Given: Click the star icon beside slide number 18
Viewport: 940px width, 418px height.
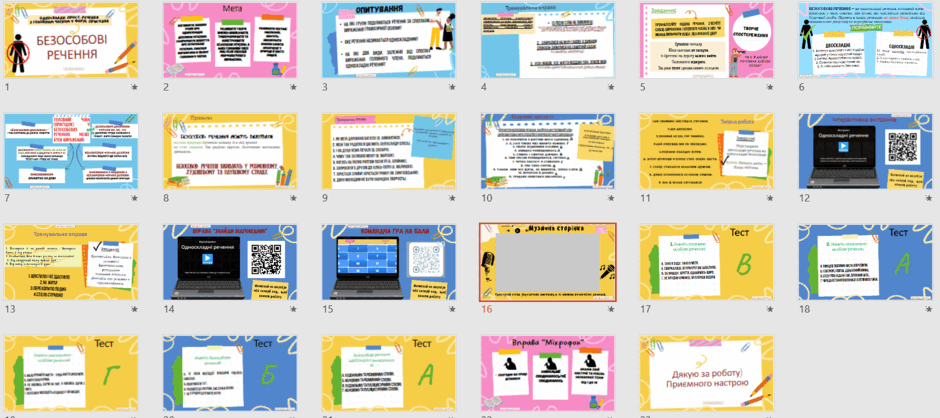Looking at the screenshot, I should click(x=929, y=309).
